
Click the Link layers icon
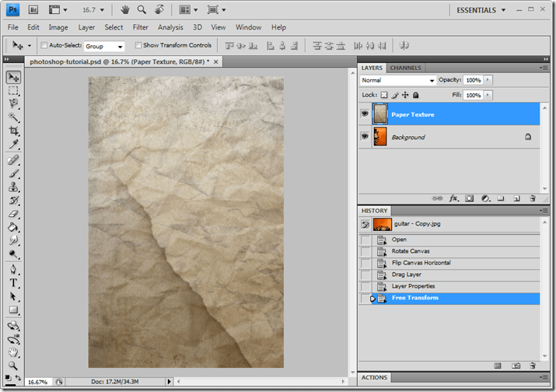click(x=437, y=198)
